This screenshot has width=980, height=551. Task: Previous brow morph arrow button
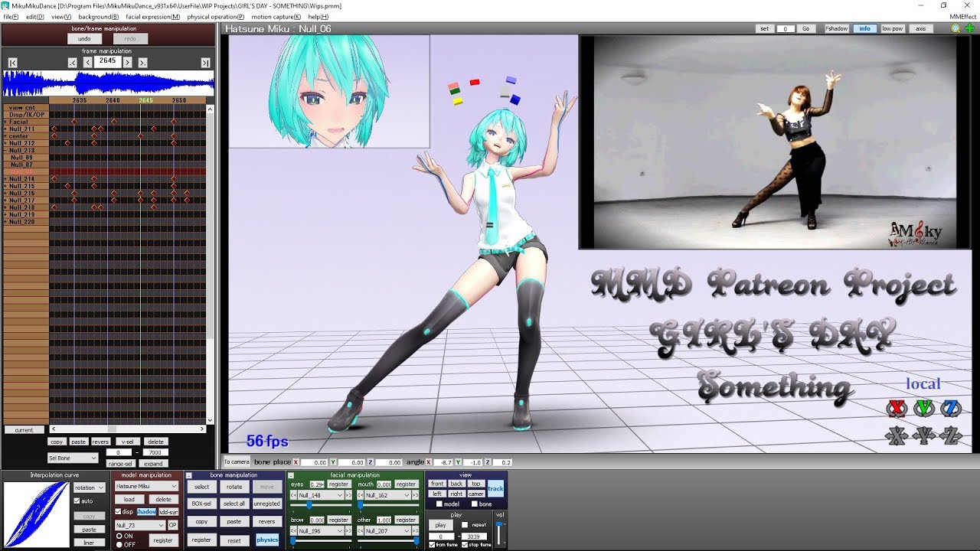pos(293,530)
